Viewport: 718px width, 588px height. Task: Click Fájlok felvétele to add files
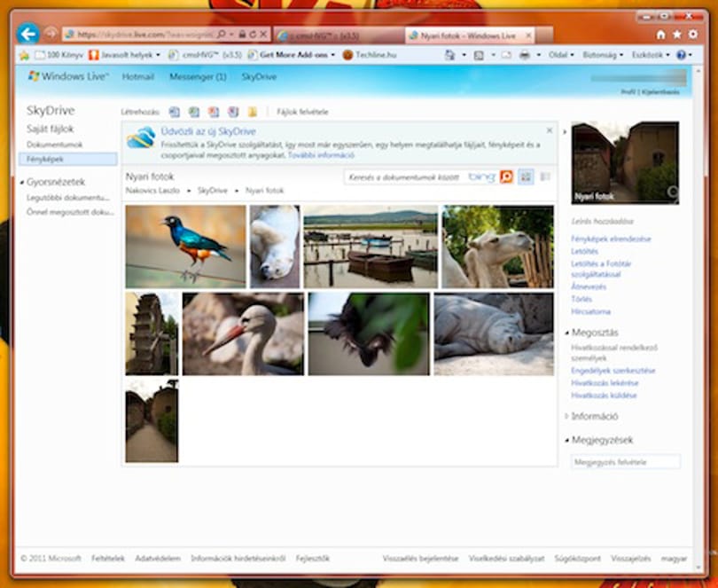pos(302,112)
